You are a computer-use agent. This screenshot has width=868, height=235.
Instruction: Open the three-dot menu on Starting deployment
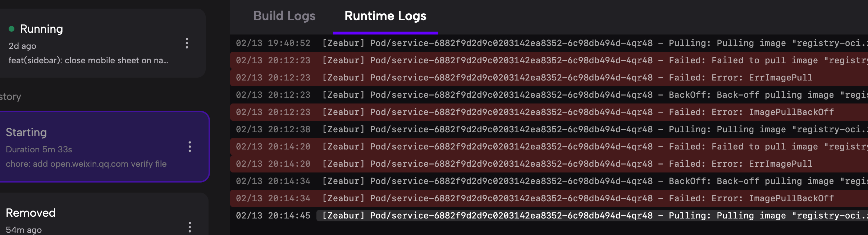[189, 147]
